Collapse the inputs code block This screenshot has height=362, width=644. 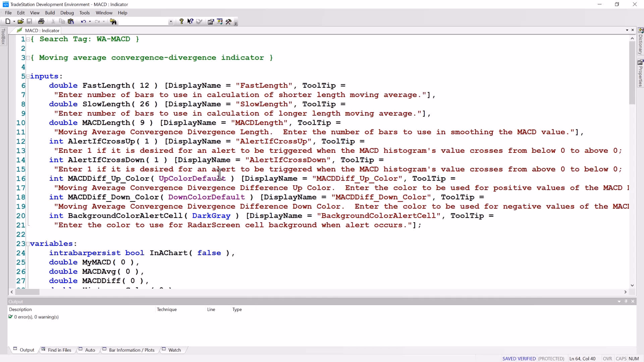point(28,76)
